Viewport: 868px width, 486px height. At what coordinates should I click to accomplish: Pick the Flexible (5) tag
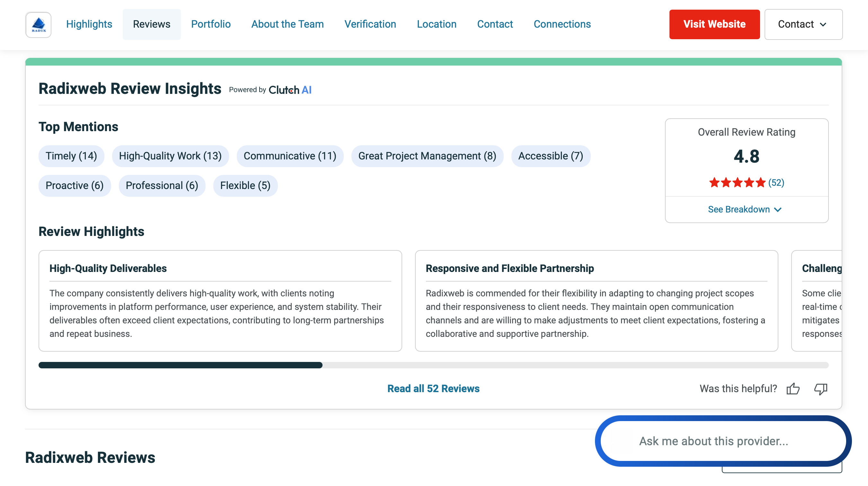(245, 185)
